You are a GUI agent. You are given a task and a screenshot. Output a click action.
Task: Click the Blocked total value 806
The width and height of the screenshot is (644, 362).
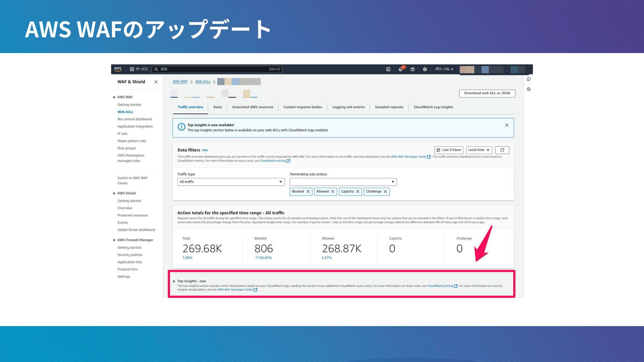(264, 249)
